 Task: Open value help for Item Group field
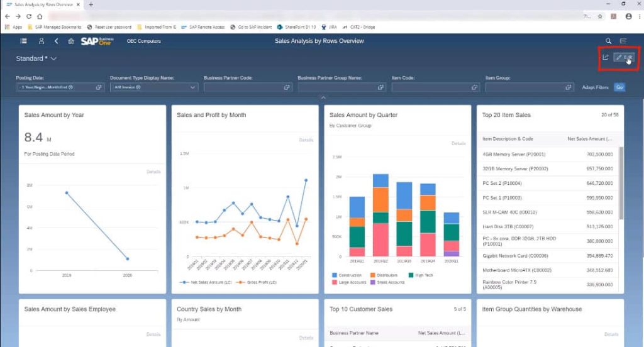tap(569, 87)
